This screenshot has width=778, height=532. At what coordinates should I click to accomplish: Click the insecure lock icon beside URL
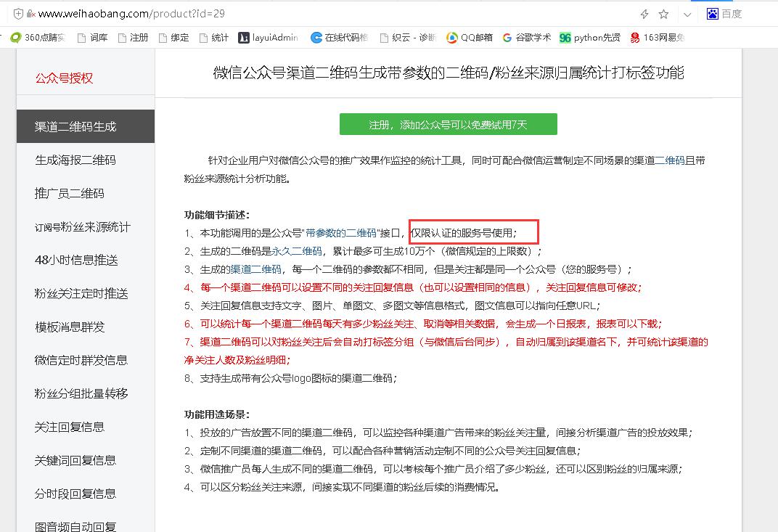[30, 14]
